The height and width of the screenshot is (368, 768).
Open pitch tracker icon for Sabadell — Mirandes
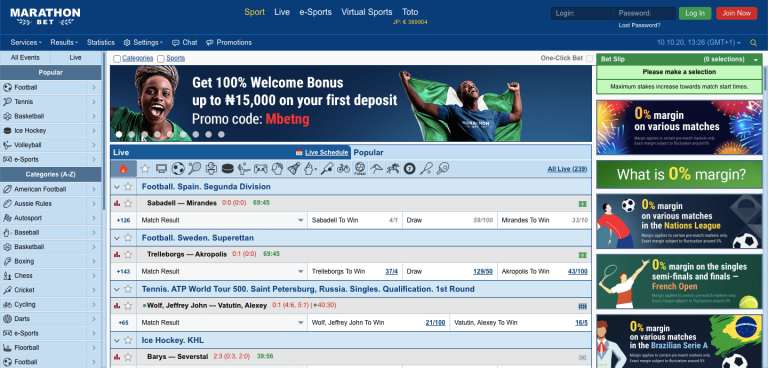[x=582, y=203]
